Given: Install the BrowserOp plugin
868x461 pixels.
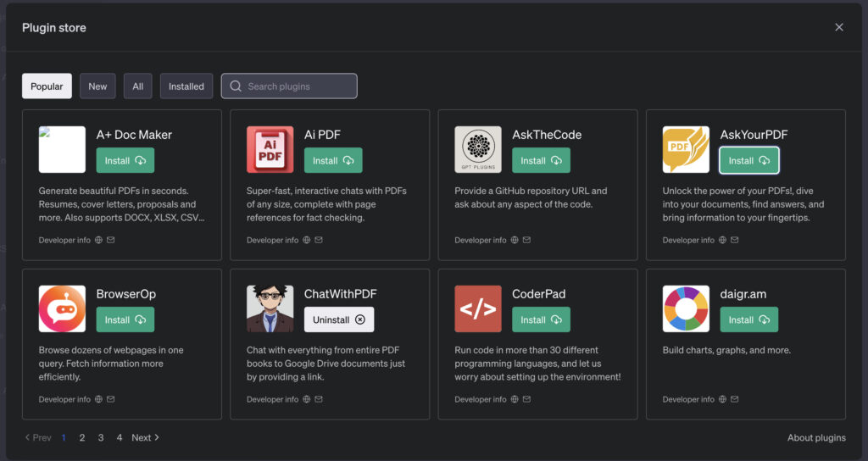Looking at the screenshot, I should 125,319.
